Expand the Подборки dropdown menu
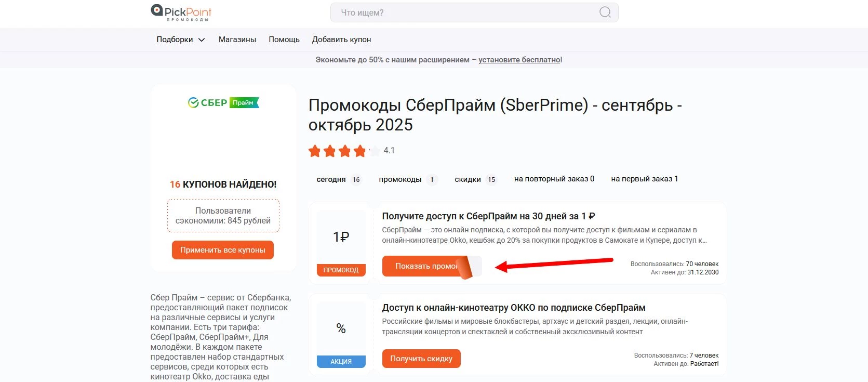The width and height of the screenshot is (868, 382). pyautogui.click(x=180, y=39)
